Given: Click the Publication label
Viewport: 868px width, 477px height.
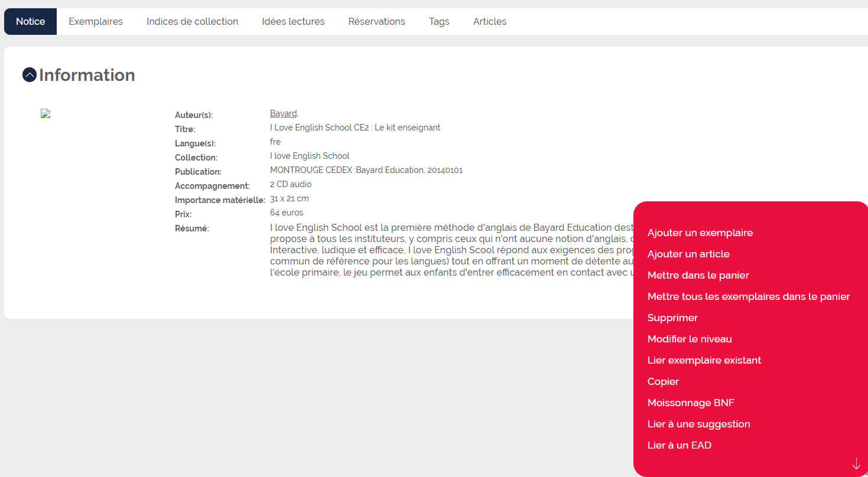Looking at the screenshot, I should click(198, 172).
